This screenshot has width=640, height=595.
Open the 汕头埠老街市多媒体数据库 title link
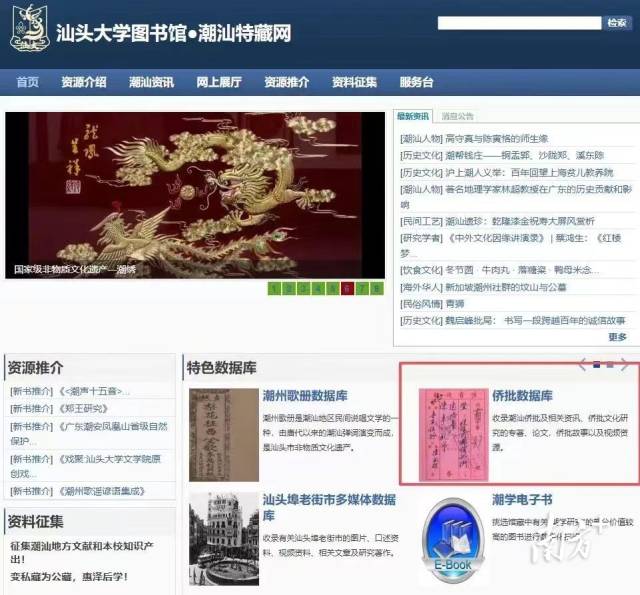point(329,507)
